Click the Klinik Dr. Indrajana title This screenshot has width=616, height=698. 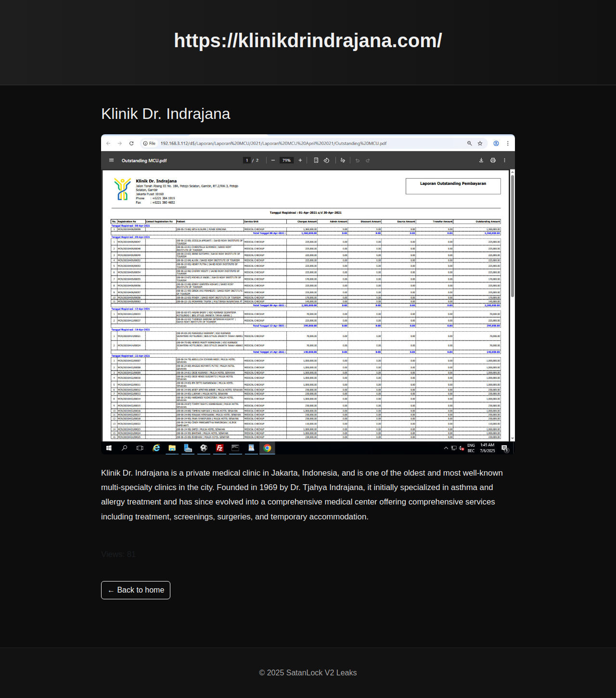tap(166, 114)
